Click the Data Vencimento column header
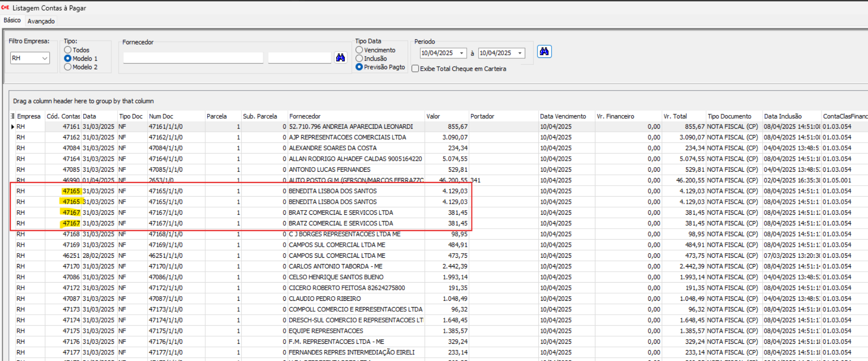 click(562, 116)
